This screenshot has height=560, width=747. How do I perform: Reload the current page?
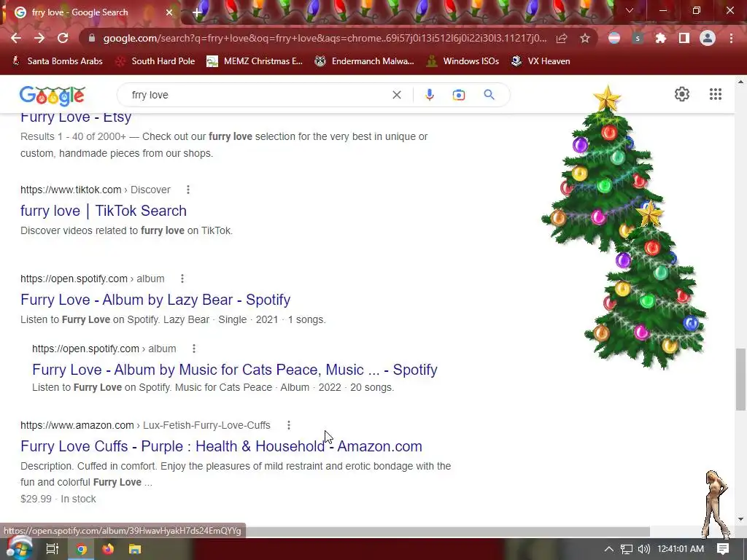pyautogui.click(x=63, y=38)
